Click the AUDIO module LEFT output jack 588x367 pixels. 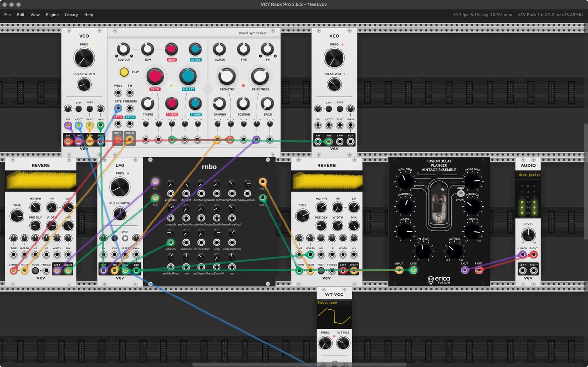(523, 270)
